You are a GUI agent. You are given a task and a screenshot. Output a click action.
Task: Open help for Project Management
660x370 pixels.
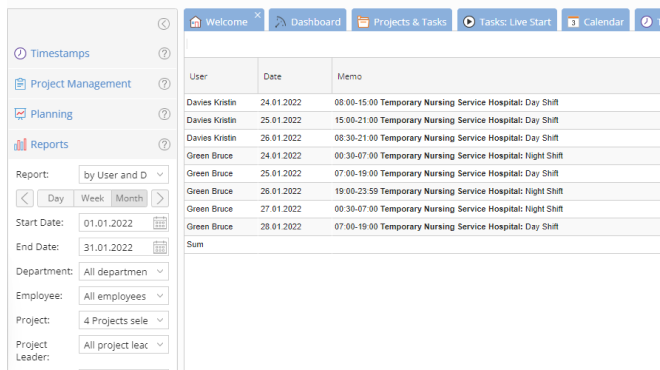click(x=164, y=84)
